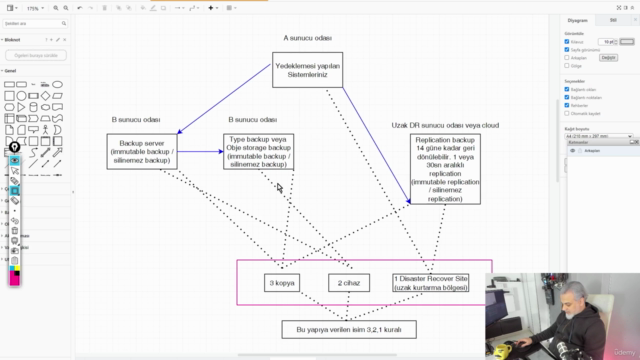
Task: Close the format panel with X
Action: point(635,20)
